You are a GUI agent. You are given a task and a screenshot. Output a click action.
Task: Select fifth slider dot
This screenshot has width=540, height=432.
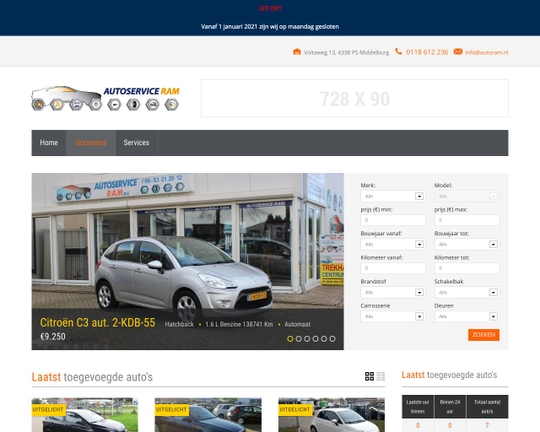324,339
